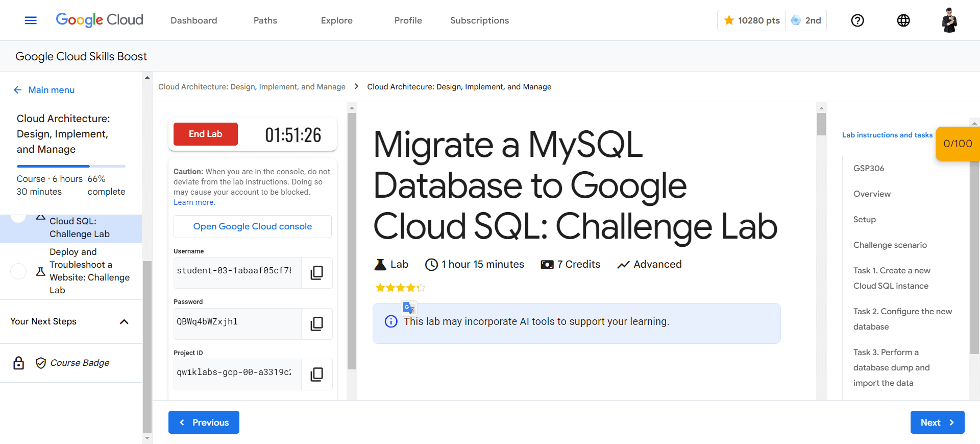
Task: Click the Google Translate overlay icon
Action: pyautogui.click(x=409, y=308)
